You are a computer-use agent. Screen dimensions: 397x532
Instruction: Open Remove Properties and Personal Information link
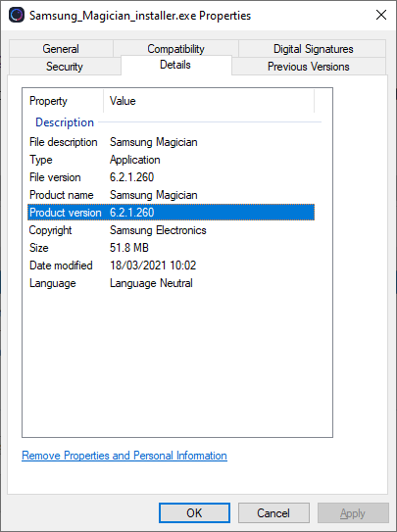(124, 456)
